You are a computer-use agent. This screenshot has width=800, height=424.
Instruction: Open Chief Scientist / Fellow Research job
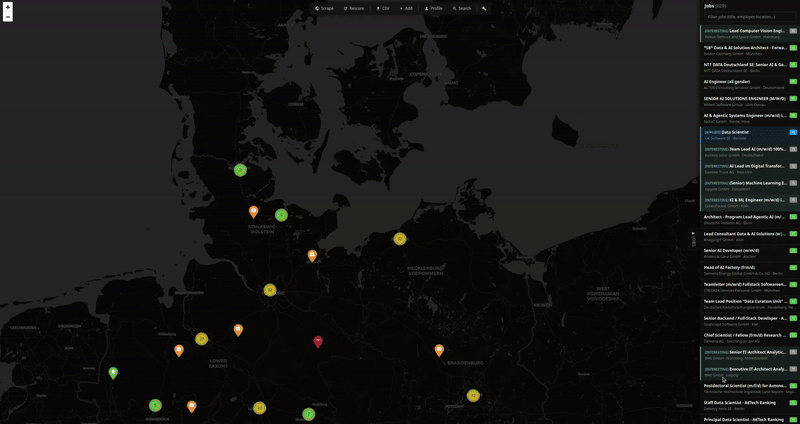(x=749, y=337)
